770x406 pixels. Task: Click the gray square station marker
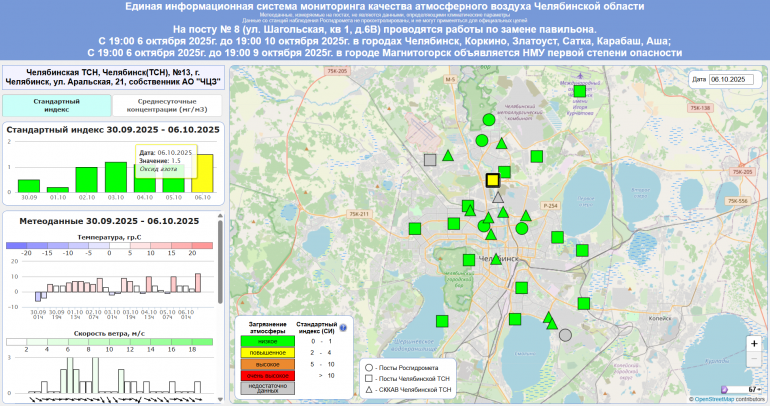[x=430, y=159]
